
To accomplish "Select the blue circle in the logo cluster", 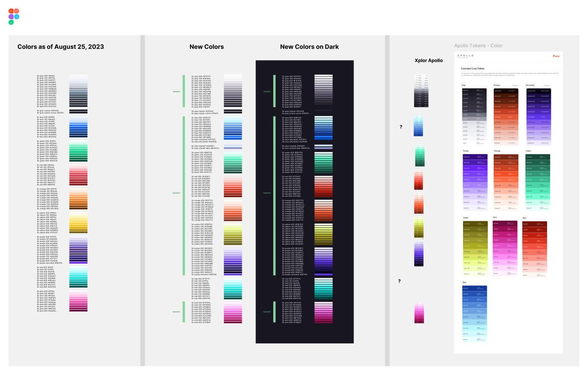I will [17, 17].
